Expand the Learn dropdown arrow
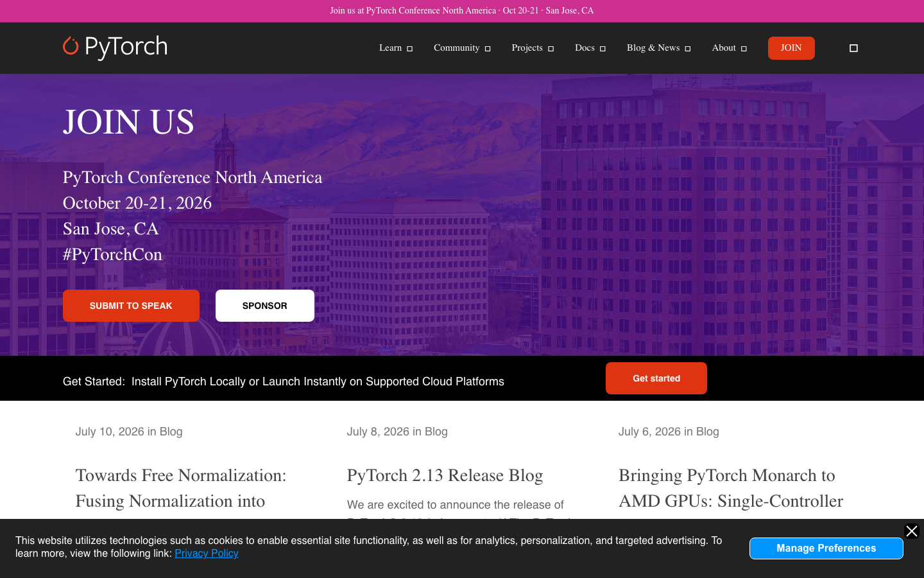The height and width of the screenshot is (578, 924). pos(409,49)
